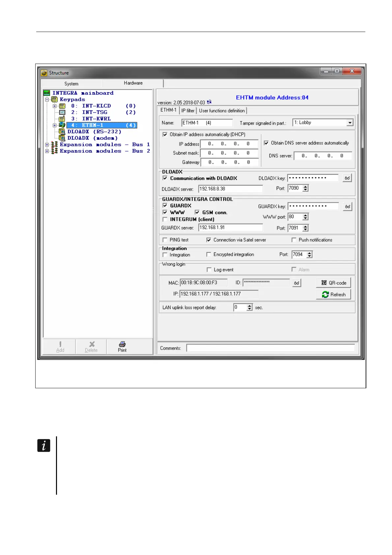Open the QR-code button
The height and width of the screenshot is (555, 392).
coord(333,283)
